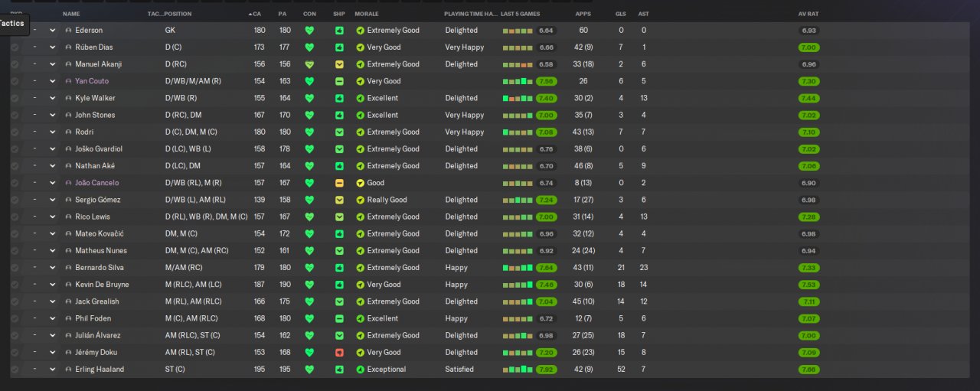Sort by the APPS column header
The image size is (980, 391).
pos(583,14)
